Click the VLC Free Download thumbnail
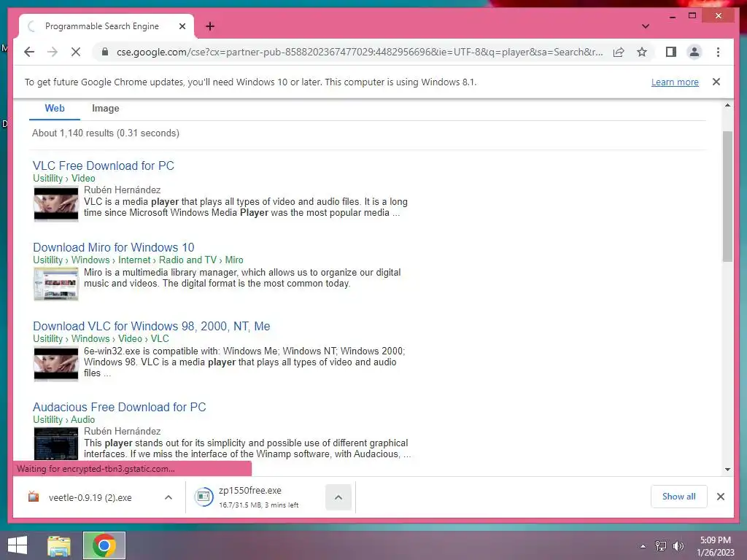Image resolution: width=747 pixels, height=560 pixels. pos(55,204)
